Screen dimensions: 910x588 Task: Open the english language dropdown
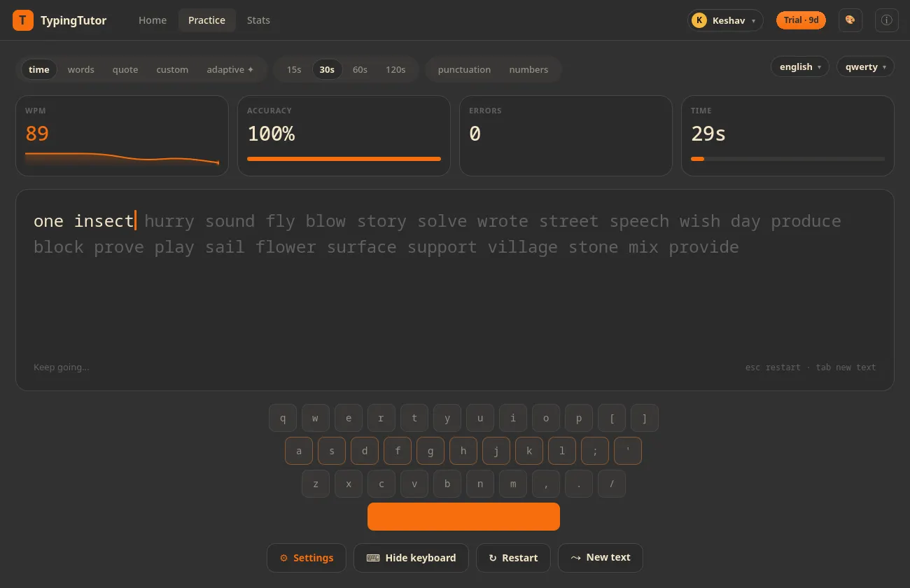point(800,66)
